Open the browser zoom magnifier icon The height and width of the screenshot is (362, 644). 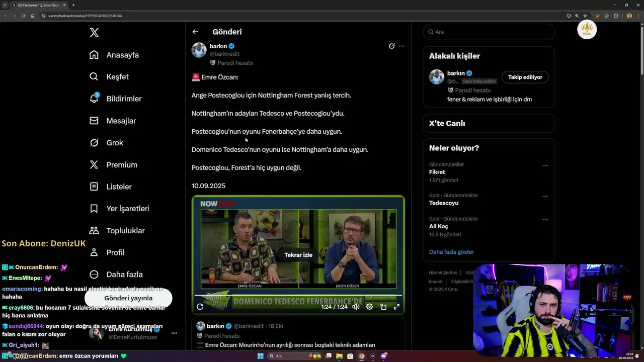[x=577, y=16]
